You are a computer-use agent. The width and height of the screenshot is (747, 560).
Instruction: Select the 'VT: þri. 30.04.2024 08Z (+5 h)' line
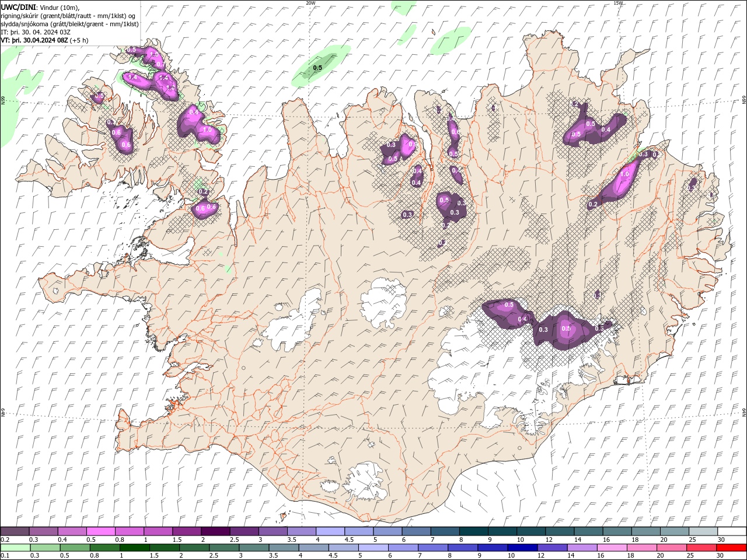45,40
